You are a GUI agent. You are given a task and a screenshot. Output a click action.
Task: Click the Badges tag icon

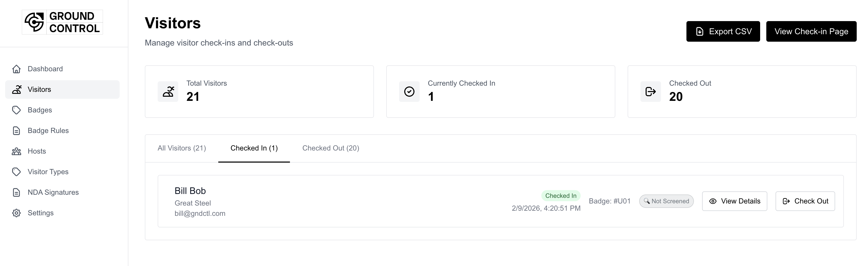pos(16,110)
